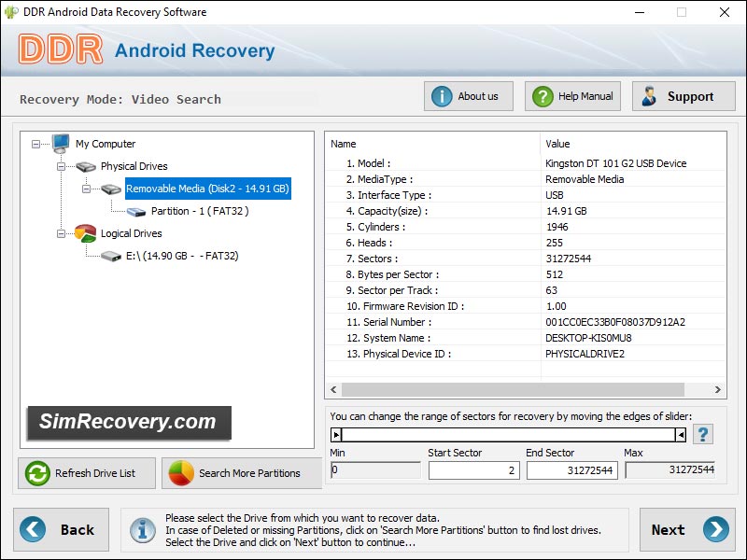The image size is (747, 560).
Task: Click the Support person icon
Action: pyautogui.click(x=649, y=95)
